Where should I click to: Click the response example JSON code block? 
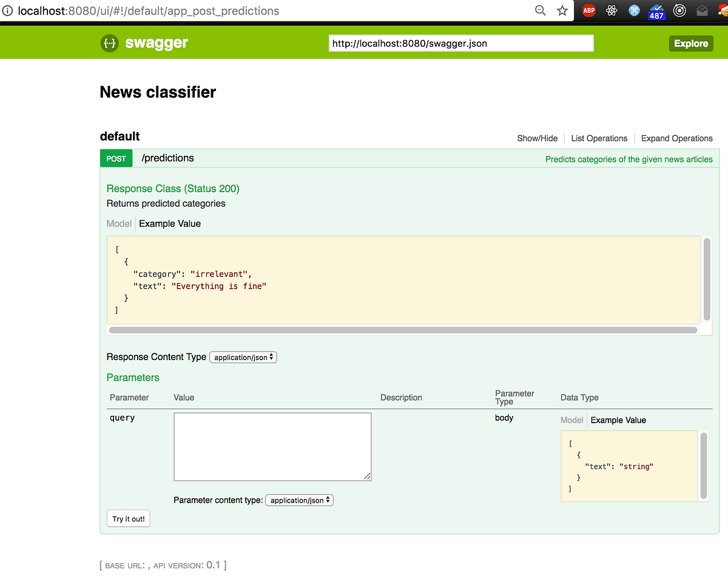click(x=404, y=280)
